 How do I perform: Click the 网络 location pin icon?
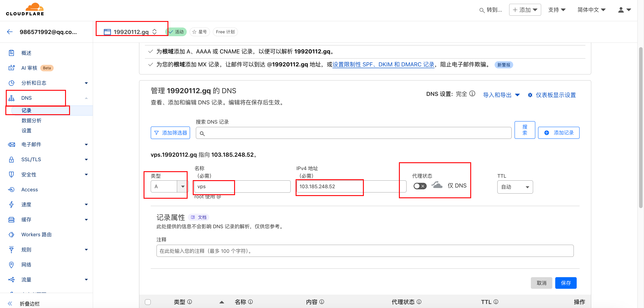point(11,265)
